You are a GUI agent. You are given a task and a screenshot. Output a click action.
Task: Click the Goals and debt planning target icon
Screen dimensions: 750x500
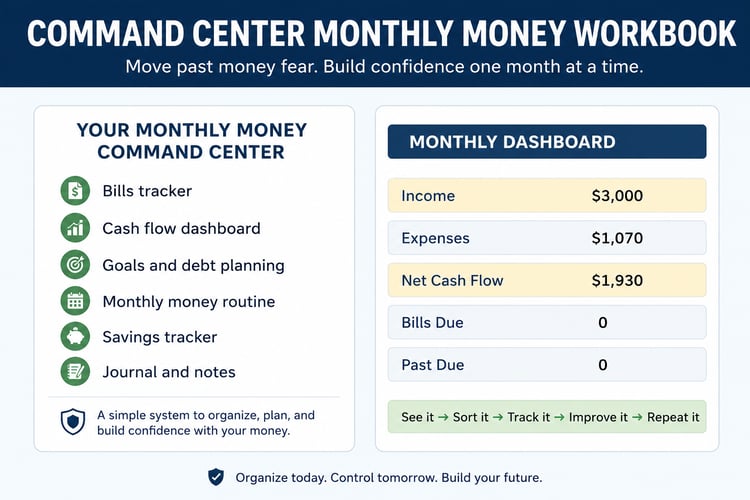point(75,264)
